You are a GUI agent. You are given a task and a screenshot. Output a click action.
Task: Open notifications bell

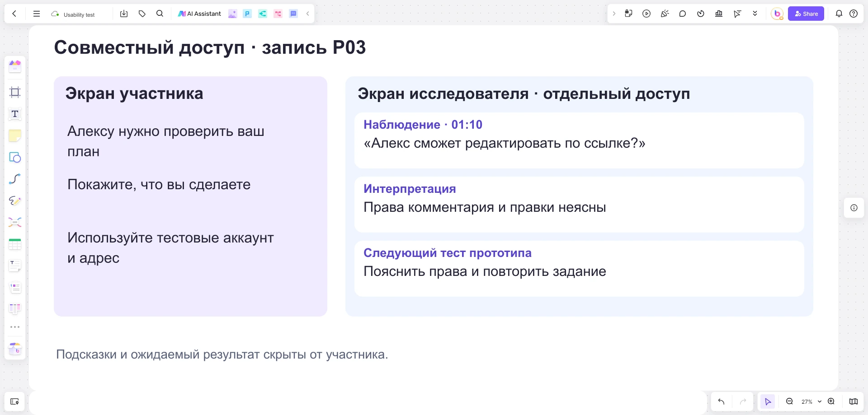pos(839,14)
